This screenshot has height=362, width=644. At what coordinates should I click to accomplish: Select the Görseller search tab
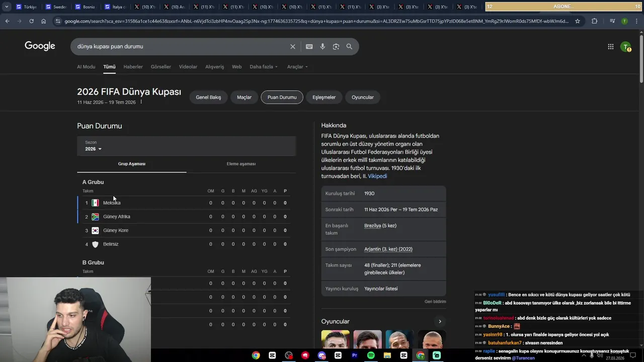click(x=161, y=67)
